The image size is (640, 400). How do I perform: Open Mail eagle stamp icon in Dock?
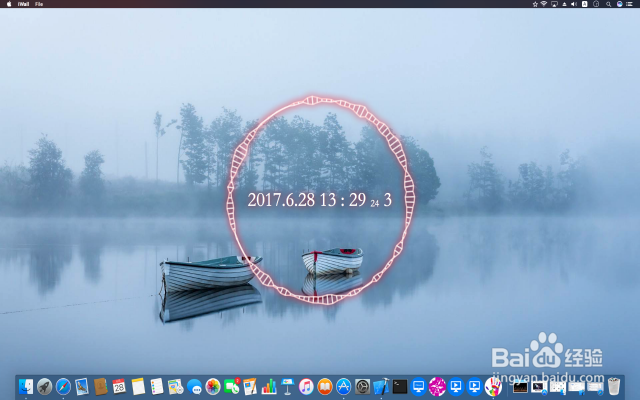click(82, 386)
